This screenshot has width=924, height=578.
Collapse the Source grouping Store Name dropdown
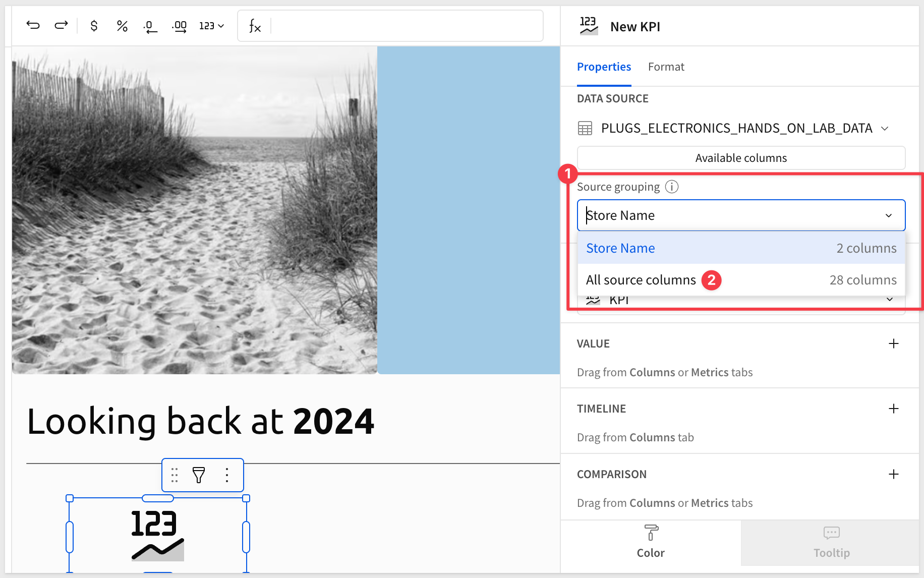[888, 215]
